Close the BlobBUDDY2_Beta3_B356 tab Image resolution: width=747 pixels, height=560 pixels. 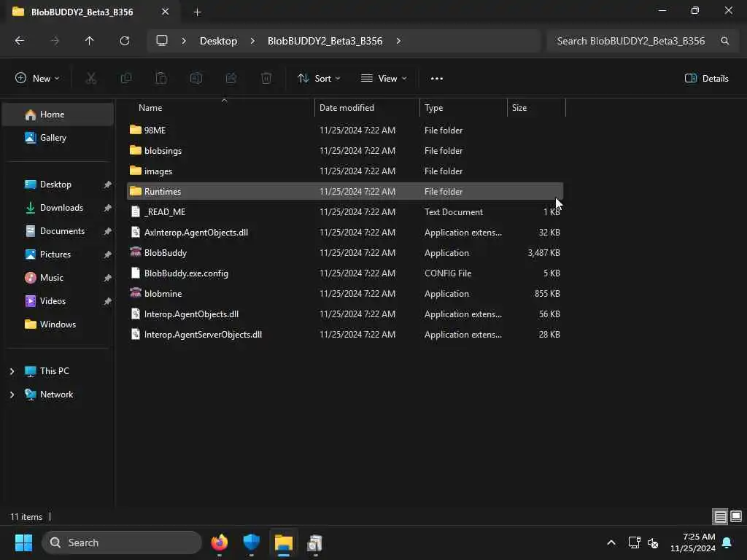coord(165,12)
